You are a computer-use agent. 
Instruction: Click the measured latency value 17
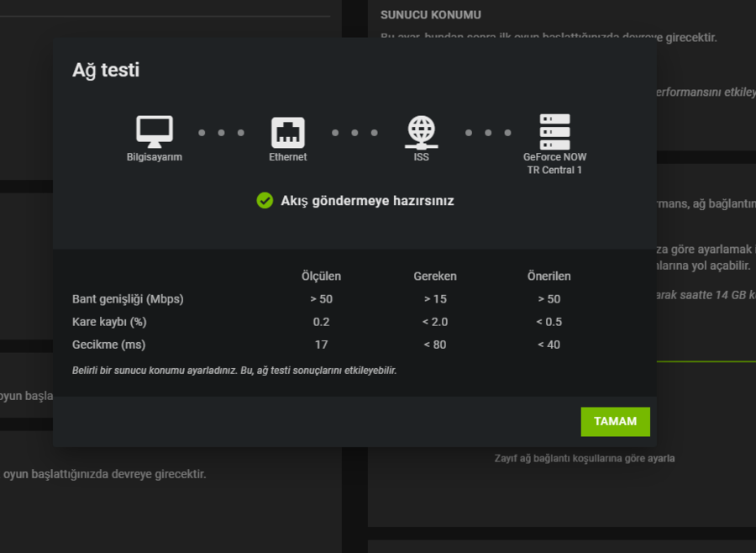coord(321,345)
